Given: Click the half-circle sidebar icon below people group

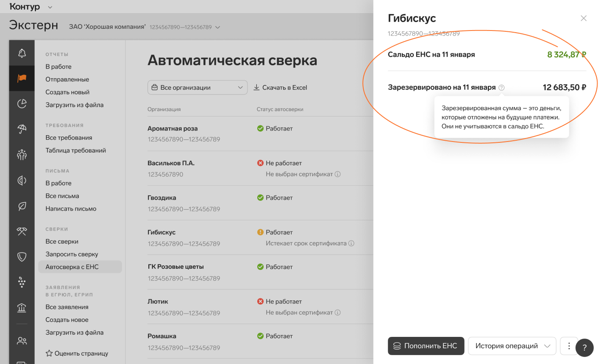Looking at the screenshot, I should (22, 180).
